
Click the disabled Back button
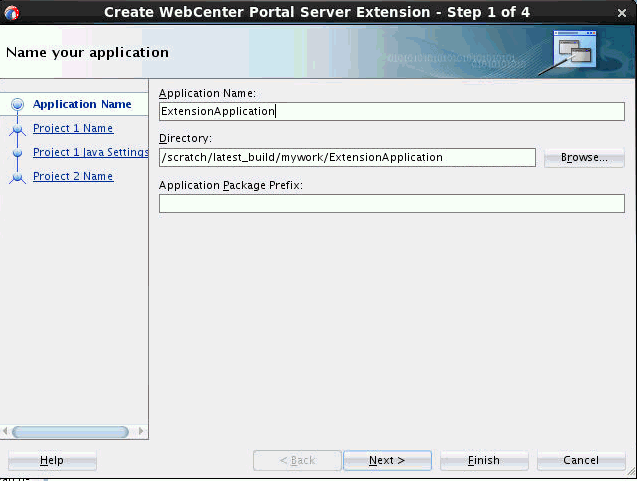point(297,460)
